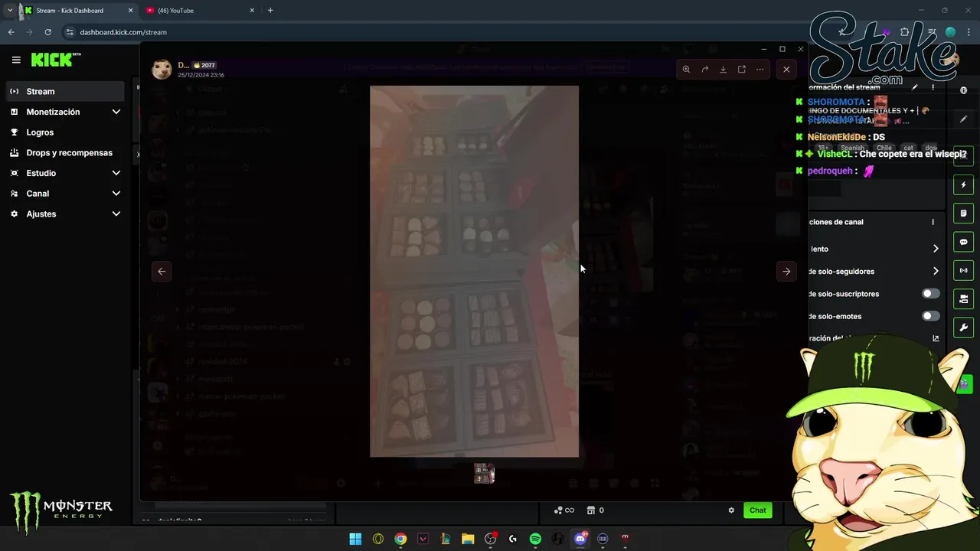Screen dimensions: 980x551
Task: Open the chat bubble icon in right sidebar
Action: pos(964,242)
